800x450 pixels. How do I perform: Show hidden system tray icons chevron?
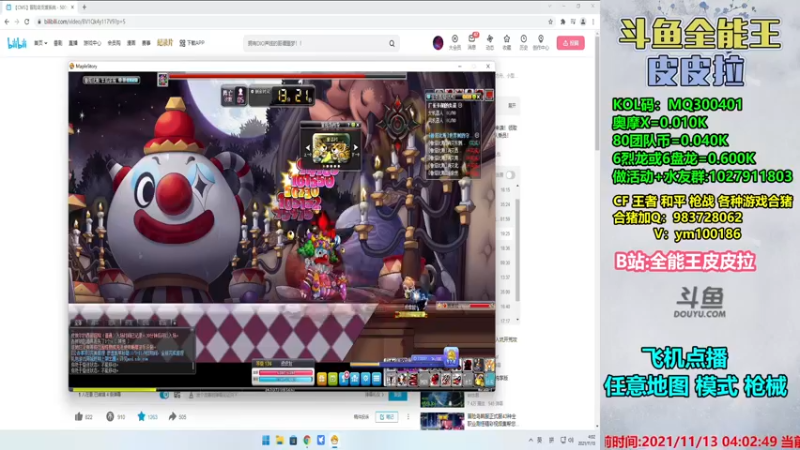(531, 440)
